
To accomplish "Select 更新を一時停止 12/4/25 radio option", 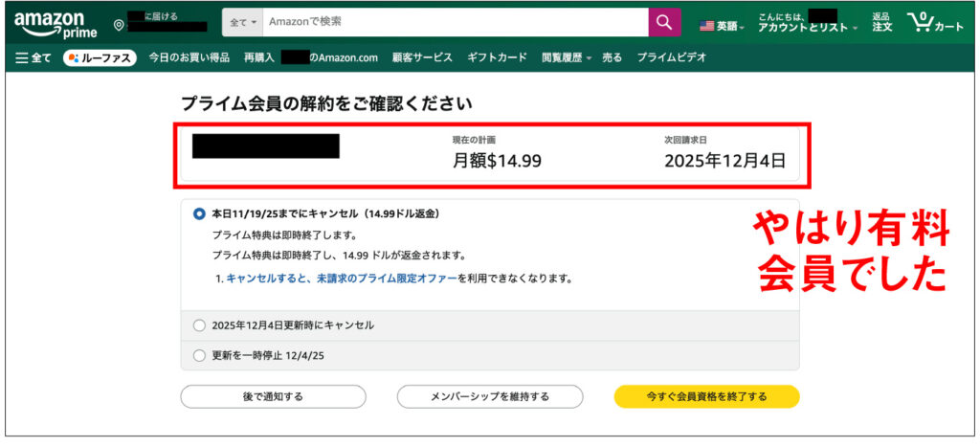I will pos(199,355).
